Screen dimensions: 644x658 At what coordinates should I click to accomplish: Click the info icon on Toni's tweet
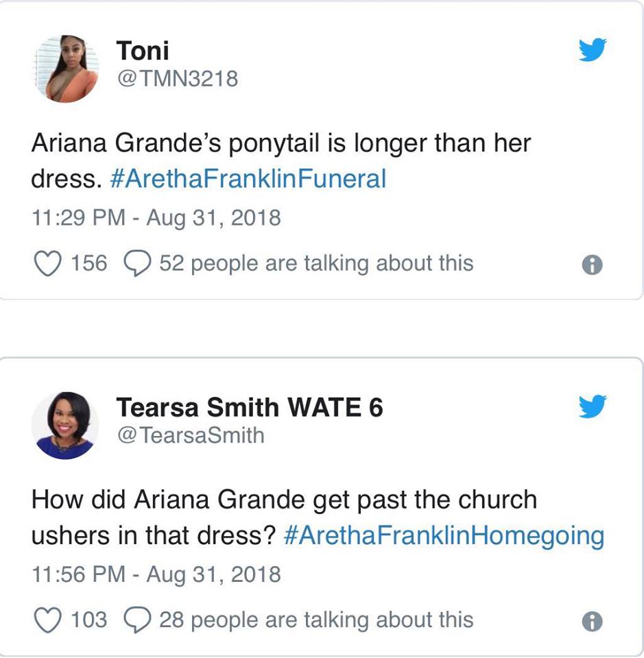click(592, 265)
